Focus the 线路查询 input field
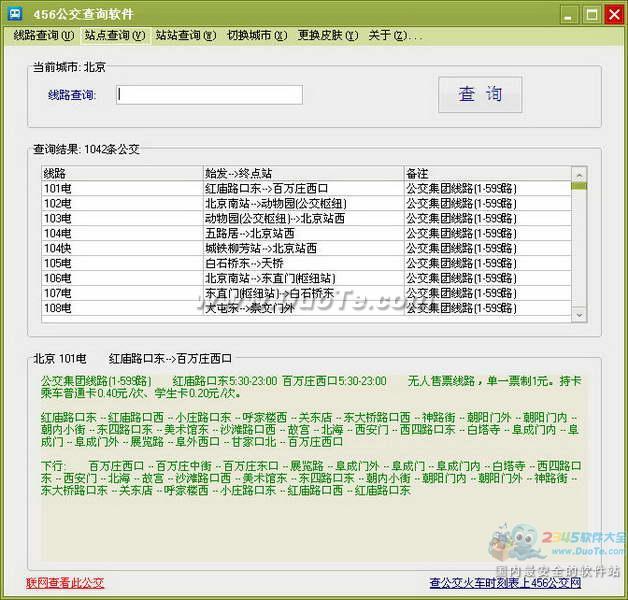The height and width of the screenshot is (600, 628). coord(209,95)
